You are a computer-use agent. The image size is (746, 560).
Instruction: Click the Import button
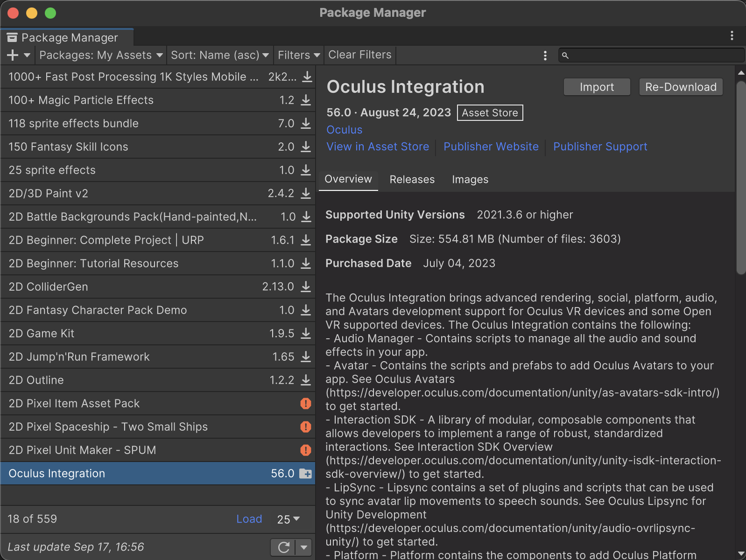597,87
